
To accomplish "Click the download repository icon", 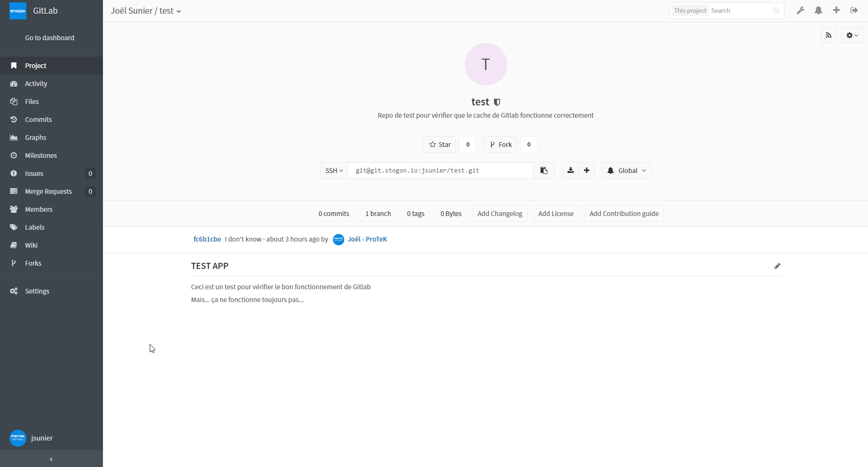I will click(x=570, y=171).
